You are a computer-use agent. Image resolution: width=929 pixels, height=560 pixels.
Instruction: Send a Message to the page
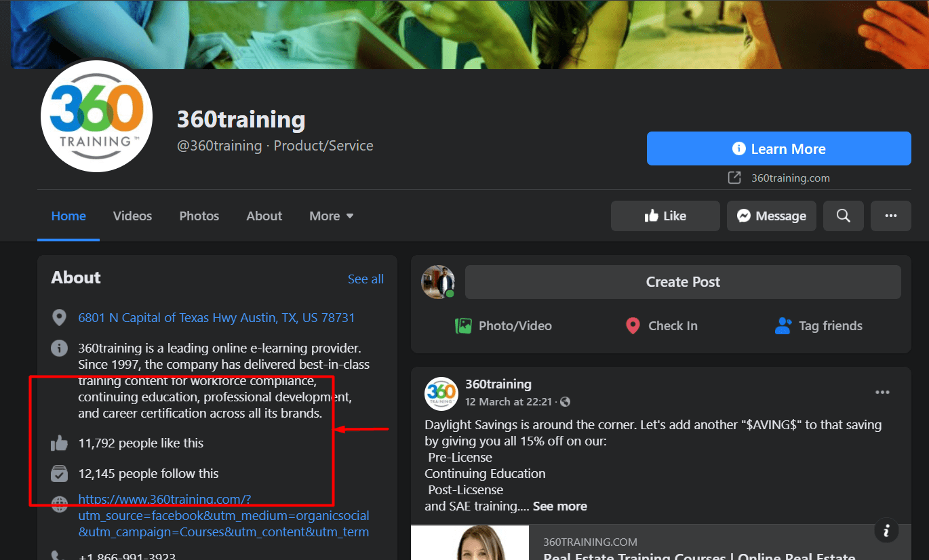(772, 216)
